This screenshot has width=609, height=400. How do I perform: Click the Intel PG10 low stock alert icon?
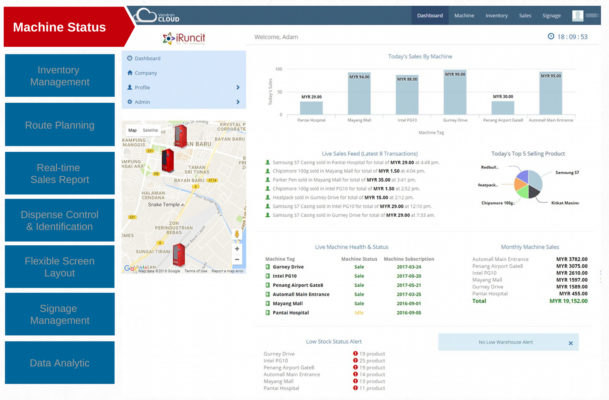[355, 360]
